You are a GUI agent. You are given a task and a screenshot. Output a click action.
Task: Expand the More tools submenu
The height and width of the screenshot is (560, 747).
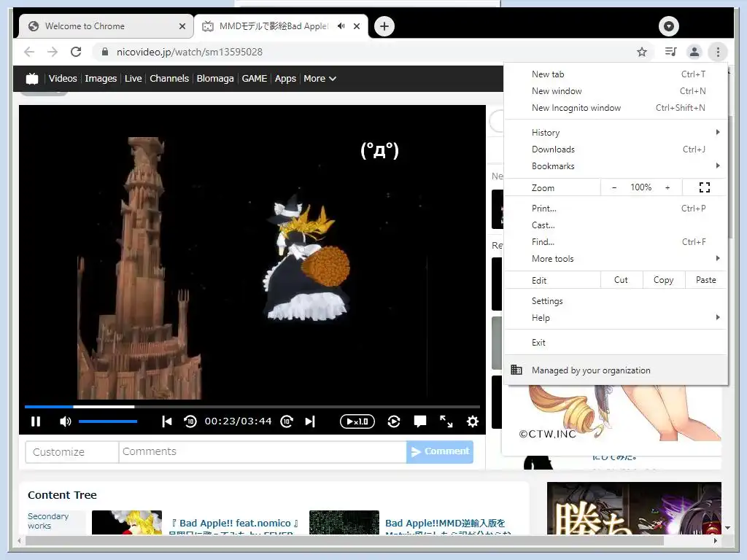pyautogui.click(x=615, y=259)
